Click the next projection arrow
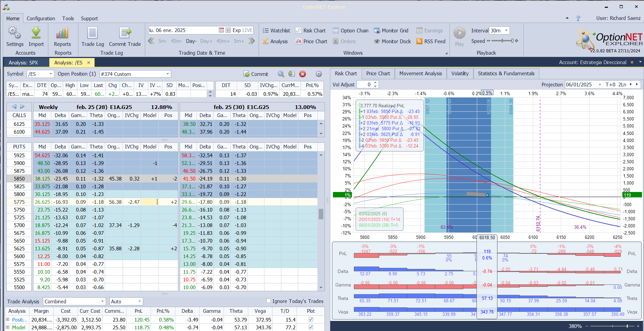644x331 pixels. pos(637,84)
